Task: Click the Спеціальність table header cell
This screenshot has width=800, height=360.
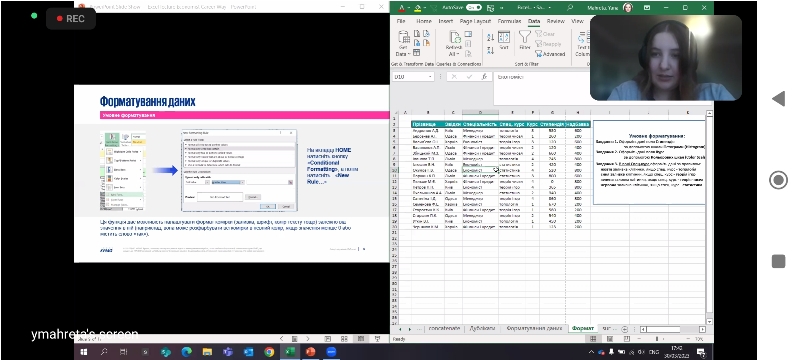Action: pyautogui.click(x=480, y=124)
